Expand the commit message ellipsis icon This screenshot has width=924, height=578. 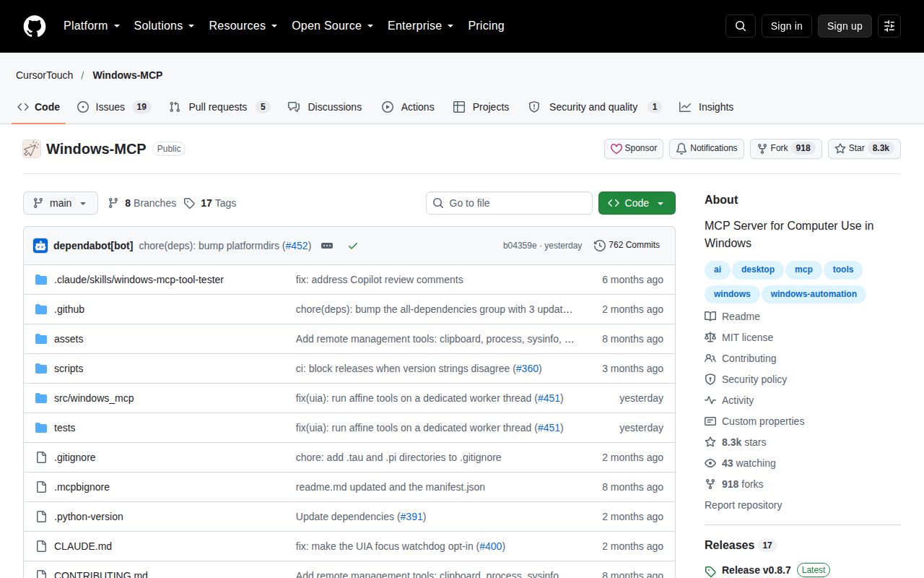[x=327, y=246]
